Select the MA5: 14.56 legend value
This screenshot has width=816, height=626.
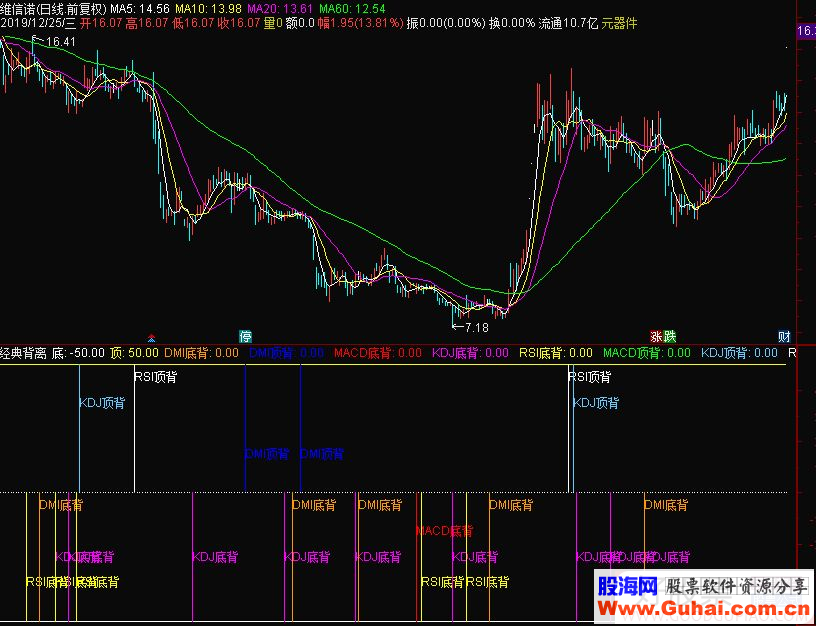(139, 9)
